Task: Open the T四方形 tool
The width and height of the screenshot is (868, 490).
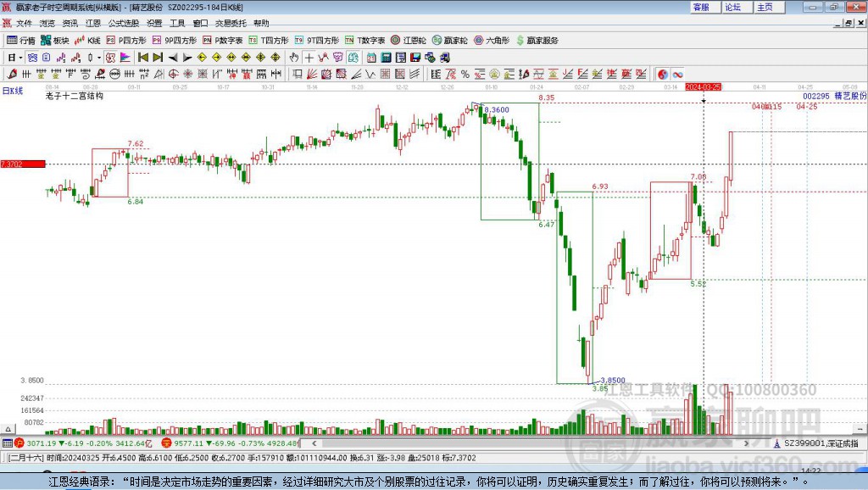Action: pyautogui.click(x=269, y=41)
